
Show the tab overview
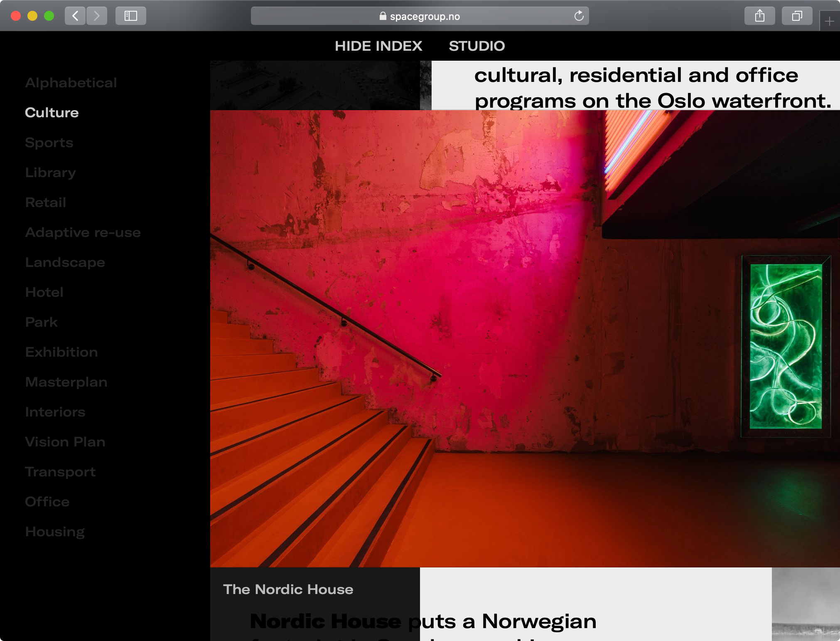click(x=796, y=16)
